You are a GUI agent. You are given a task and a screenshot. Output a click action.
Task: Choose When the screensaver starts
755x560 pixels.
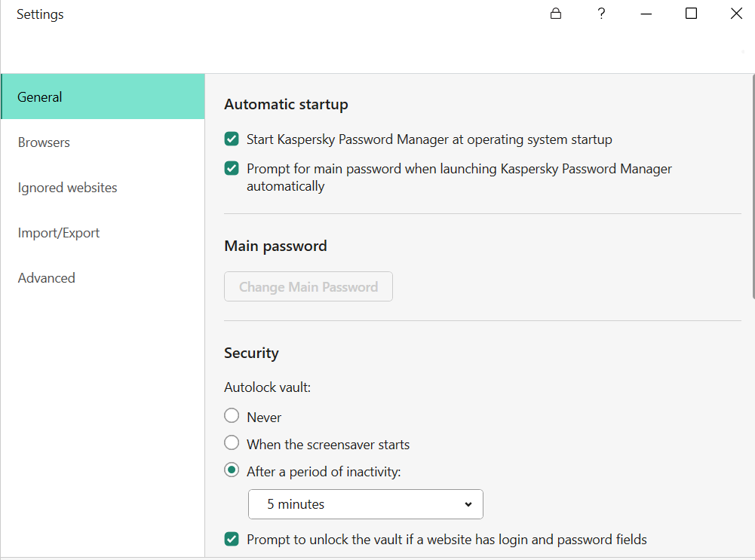tap(232, 443)
